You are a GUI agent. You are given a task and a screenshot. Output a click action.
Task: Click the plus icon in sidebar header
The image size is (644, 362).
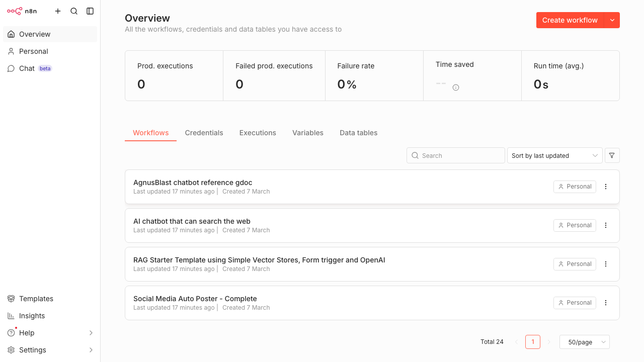(58, 11)
